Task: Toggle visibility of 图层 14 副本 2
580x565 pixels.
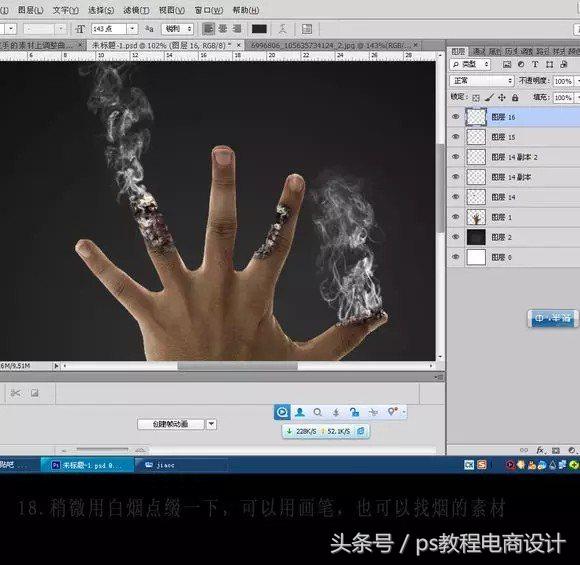Action: tap(456, 157)
